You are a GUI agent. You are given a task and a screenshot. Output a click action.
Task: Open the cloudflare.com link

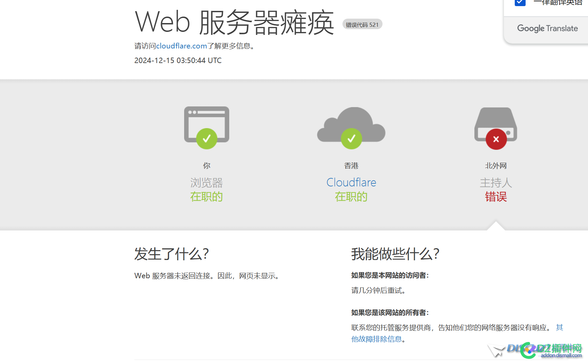point(181,46)
